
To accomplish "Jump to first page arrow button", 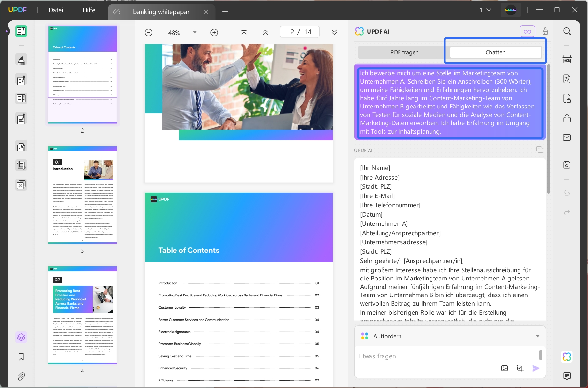I will [244, 32].
